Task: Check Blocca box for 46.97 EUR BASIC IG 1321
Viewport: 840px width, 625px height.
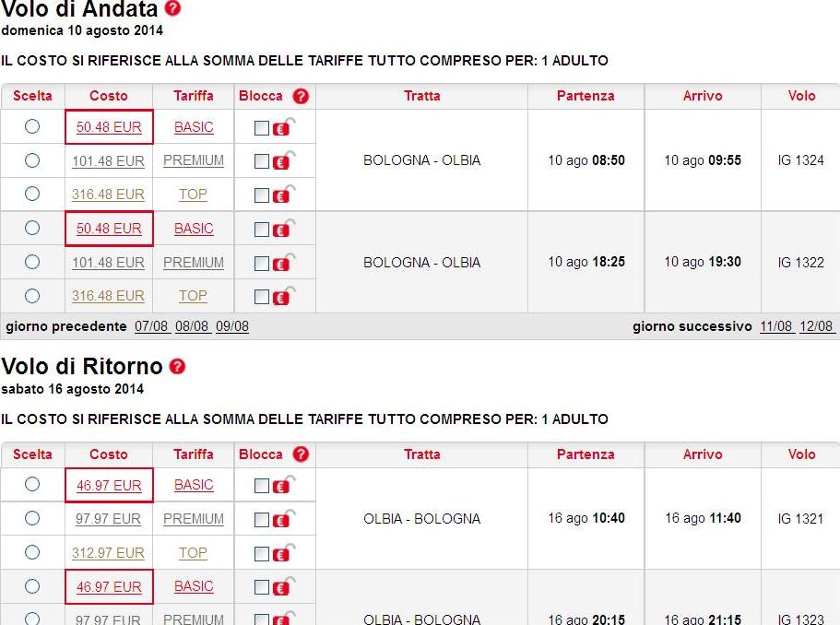Action: coord(262,486)
